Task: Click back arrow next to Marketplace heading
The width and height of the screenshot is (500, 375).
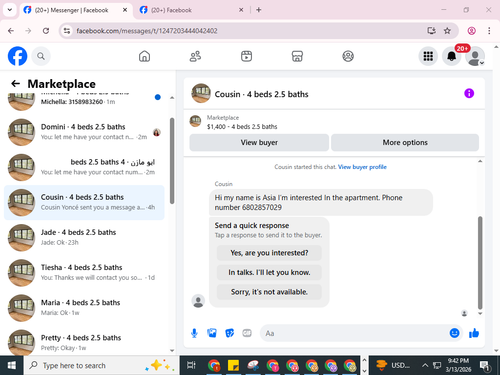Action: 15,84
